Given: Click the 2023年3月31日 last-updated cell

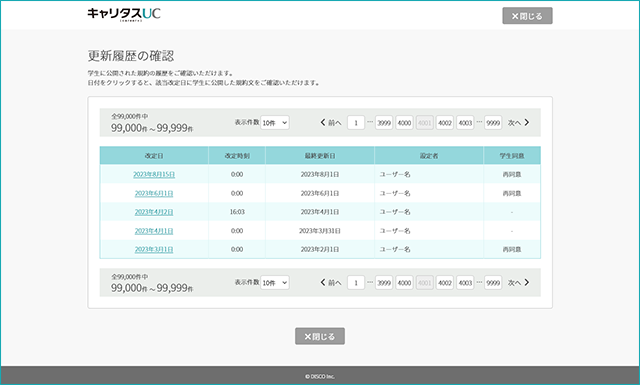Looking at the screenshot, I should tap(320, 231).
